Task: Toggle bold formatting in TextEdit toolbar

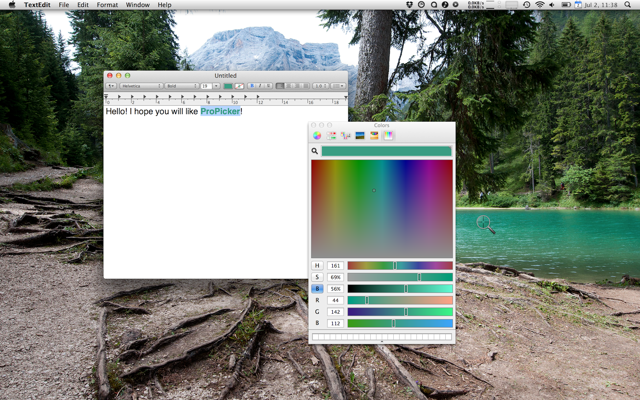Action: pos(252,86)
